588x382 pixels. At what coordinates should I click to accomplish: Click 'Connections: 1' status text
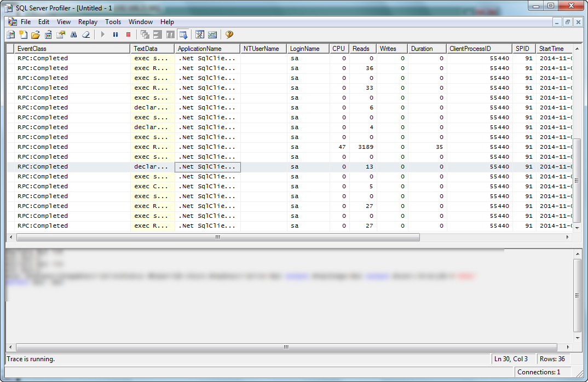(539, 372)
